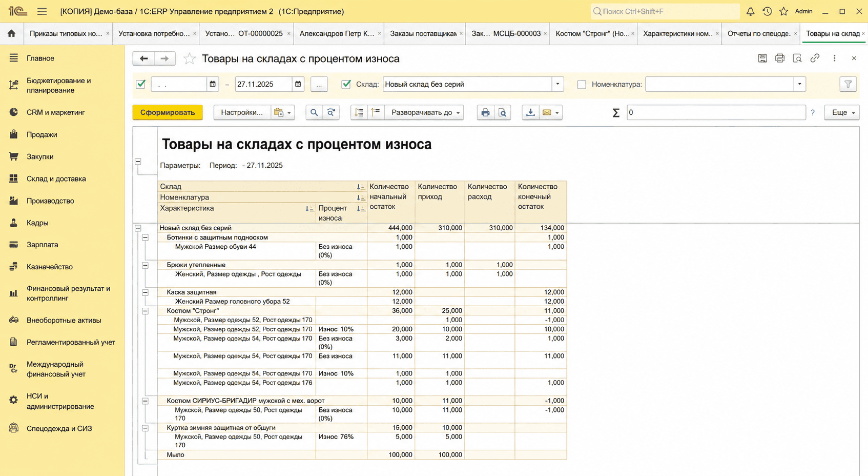Image resolution: width=868 pixels, height=476 pixels.
Task: Click the collapse all groups icon
Action: click(x=376, y=112)
